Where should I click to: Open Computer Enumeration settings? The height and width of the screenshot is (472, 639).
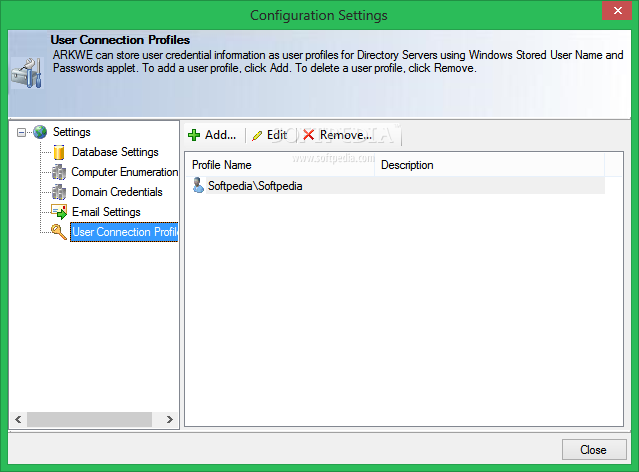click(x=125, y=172)
